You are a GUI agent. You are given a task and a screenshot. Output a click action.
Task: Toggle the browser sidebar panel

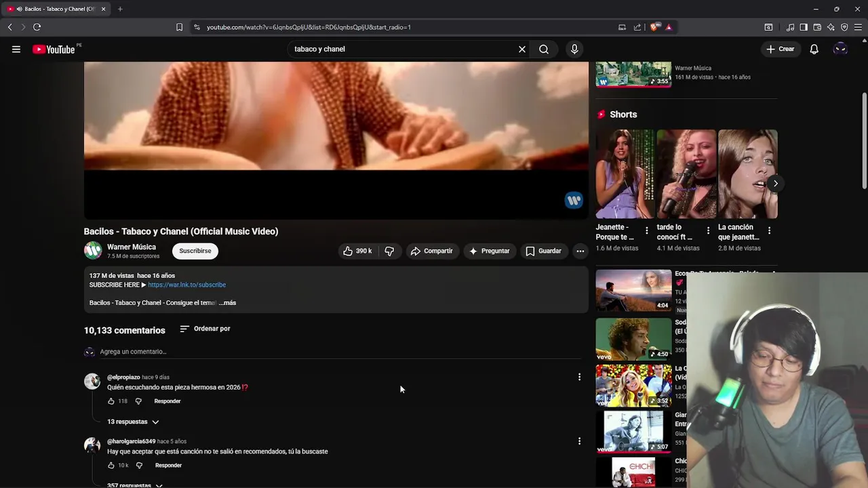point(804,27)
